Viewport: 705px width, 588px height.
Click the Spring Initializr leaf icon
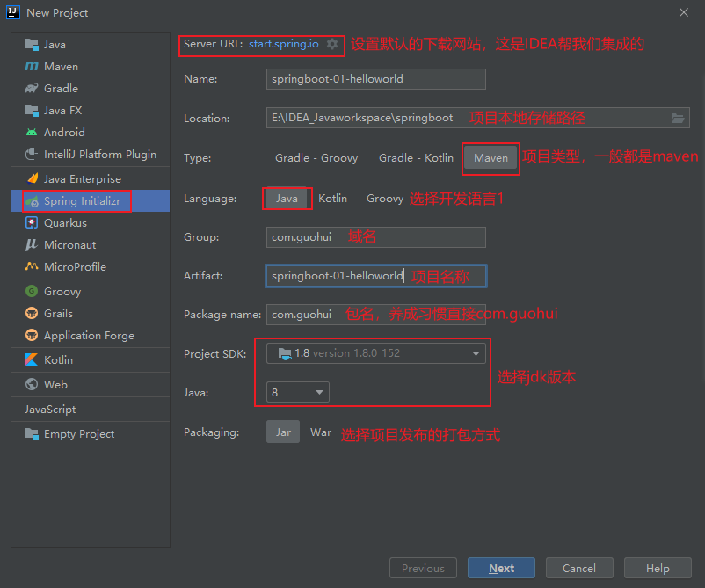[x=32, y=201]
